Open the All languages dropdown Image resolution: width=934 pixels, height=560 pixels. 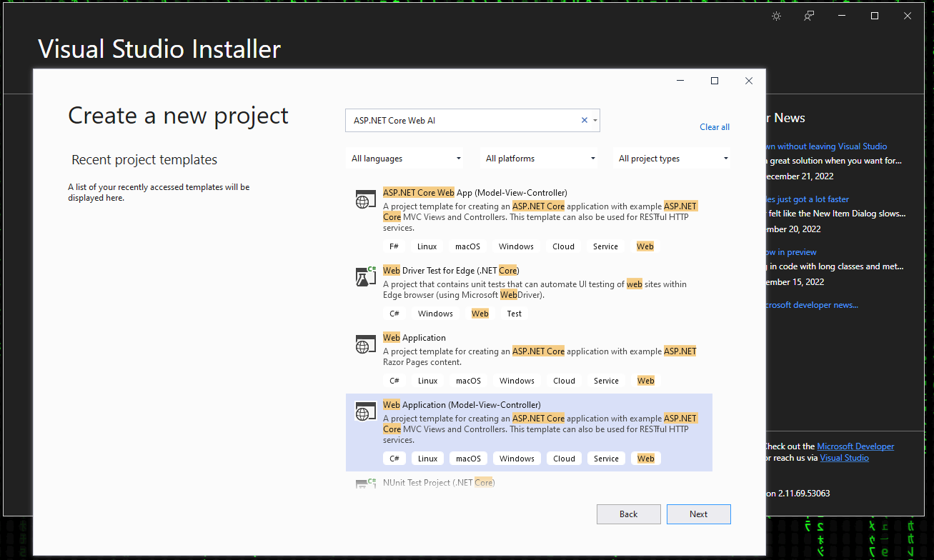coord(404,158)
